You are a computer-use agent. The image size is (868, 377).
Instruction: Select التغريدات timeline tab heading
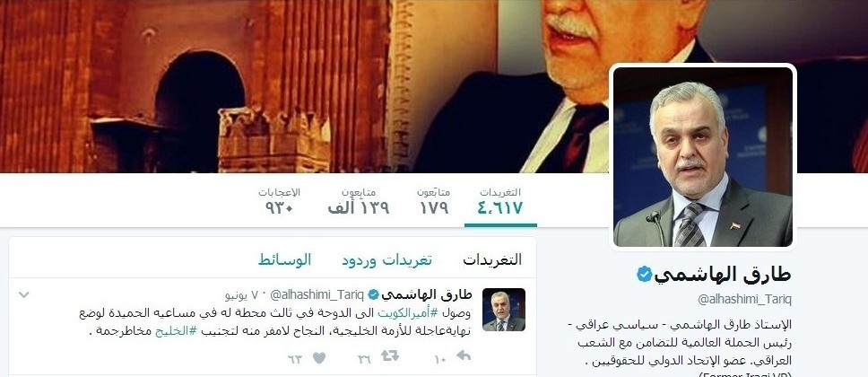tap(492, 260)
